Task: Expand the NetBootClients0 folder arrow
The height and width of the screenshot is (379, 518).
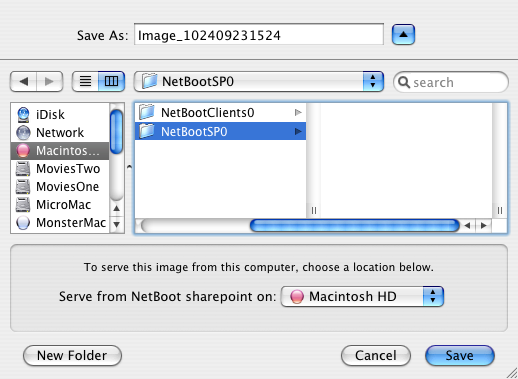Action: 298,113
